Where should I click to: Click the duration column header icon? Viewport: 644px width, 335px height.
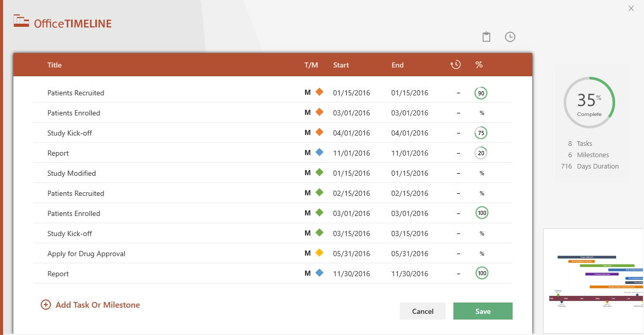tap(455, 65)
